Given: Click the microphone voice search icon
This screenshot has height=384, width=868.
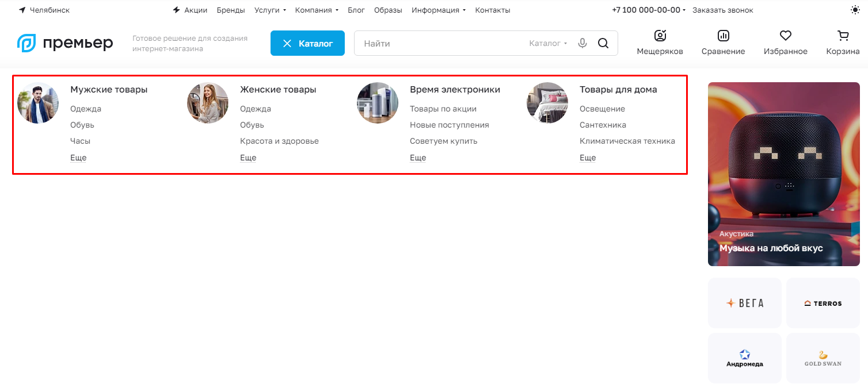Looking at the screenshot, I should point(583,43).
